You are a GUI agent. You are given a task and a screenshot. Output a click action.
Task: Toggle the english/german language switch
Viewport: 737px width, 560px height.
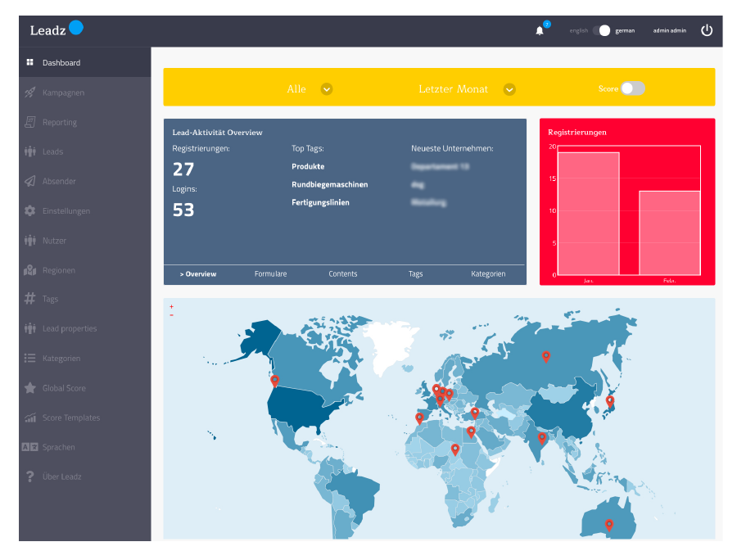click(601, 30)
